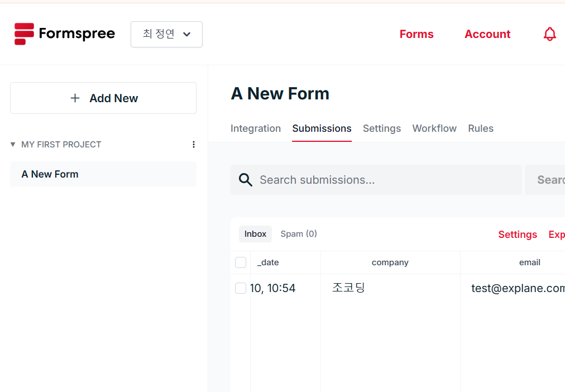Open the Workflow tab
565x392 pixels.
pyautogui.click(x=434, y=128)
